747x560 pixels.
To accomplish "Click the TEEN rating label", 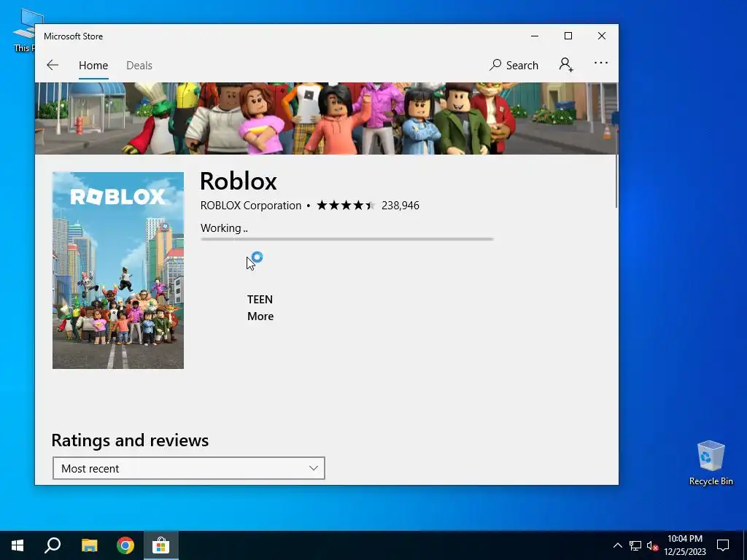I will pos(260,300).
